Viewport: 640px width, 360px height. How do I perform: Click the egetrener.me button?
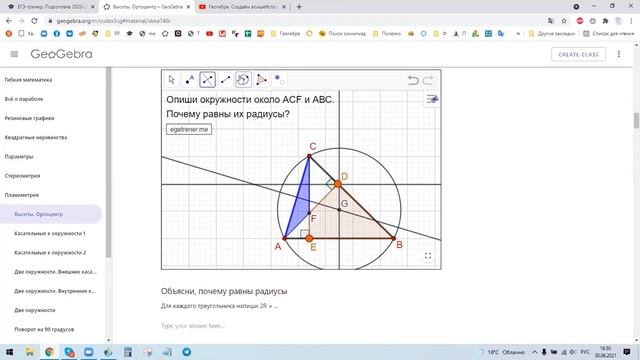tap(189, 129)
